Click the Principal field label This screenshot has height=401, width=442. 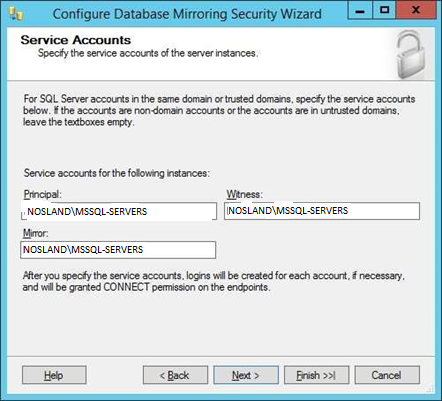tap(42, 194)
